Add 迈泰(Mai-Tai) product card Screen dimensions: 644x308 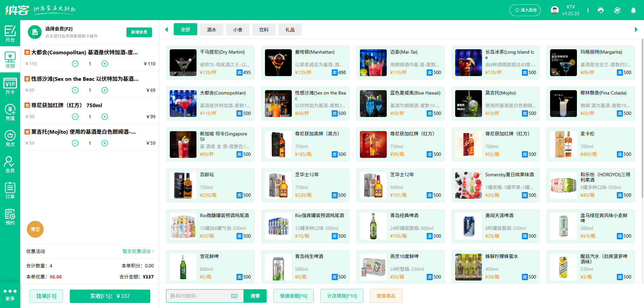[x=400, y=63]
